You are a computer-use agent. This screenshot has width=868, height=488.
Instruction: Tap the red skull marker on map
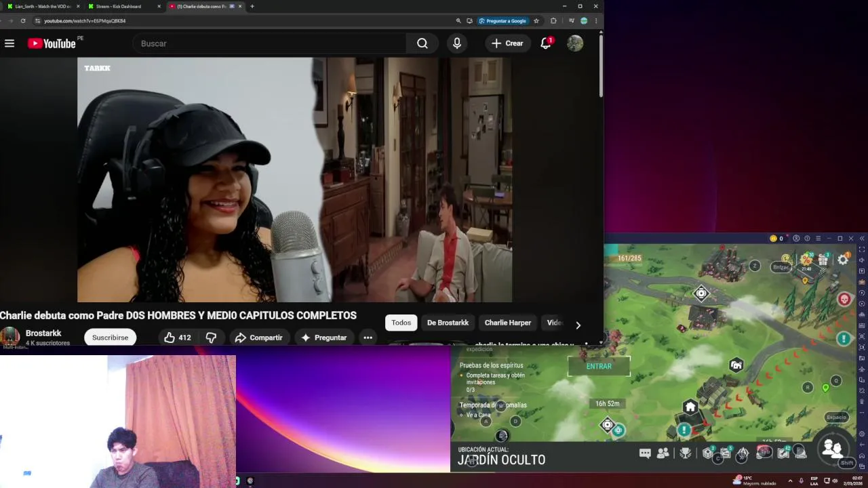coord(844,299)
